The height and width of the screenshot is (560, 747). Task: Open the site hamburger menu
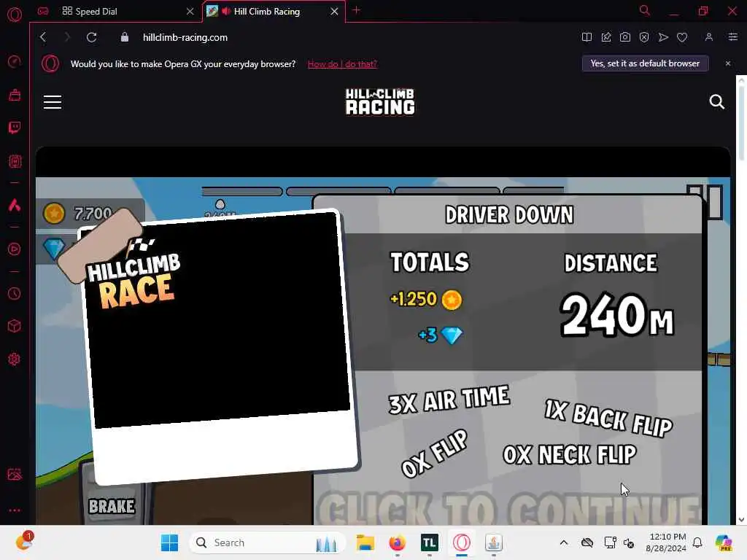[x=53, y=102]
